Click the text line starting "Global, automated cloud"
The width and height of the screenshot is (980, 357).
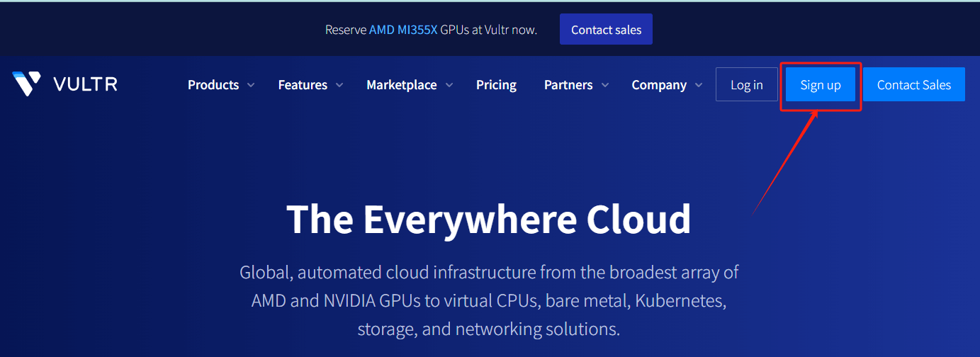click(x=489, y=272)
